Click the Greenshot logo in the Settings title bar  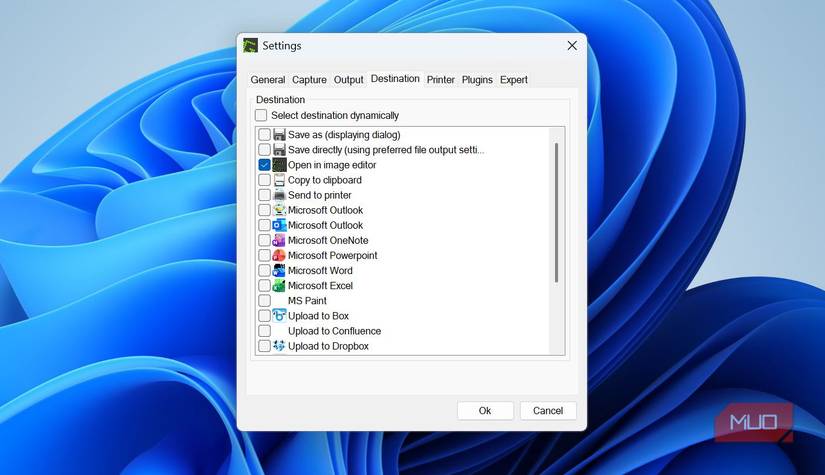pos(250,45)
